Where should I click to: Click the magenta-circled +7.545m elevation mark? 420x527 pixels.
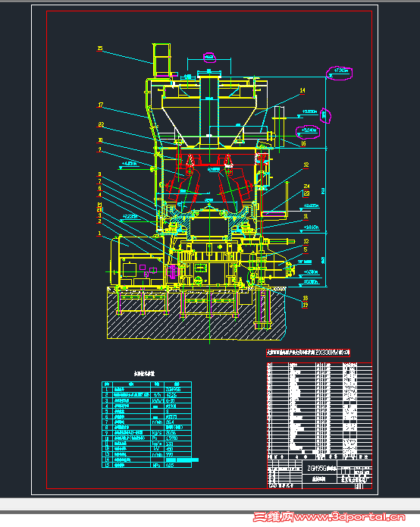(x=340, y=73)
